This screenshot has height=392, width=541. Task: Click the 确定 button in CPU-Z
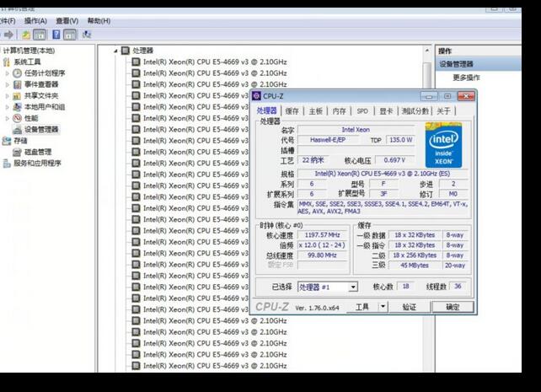[x=453, y=306]
